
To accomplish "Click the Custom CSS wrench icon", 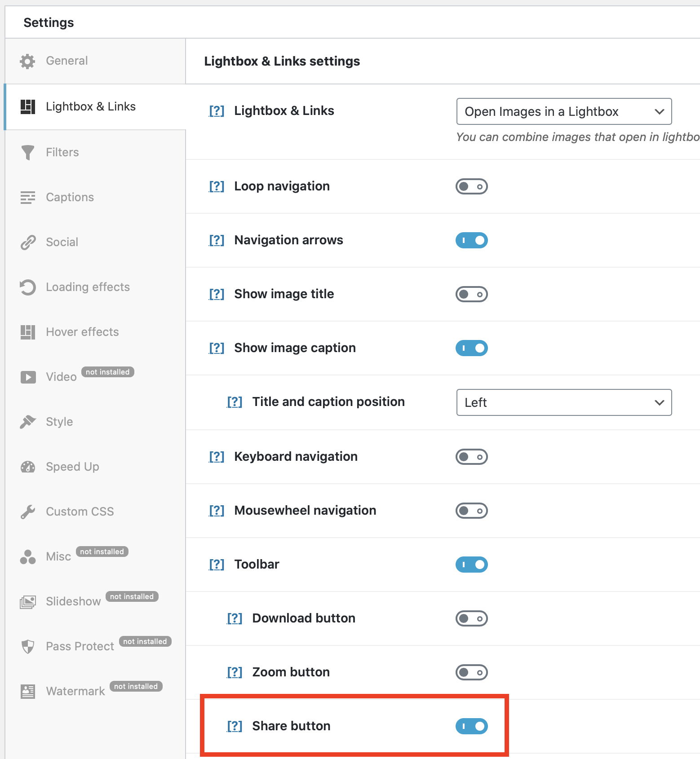I will point(27,512).
